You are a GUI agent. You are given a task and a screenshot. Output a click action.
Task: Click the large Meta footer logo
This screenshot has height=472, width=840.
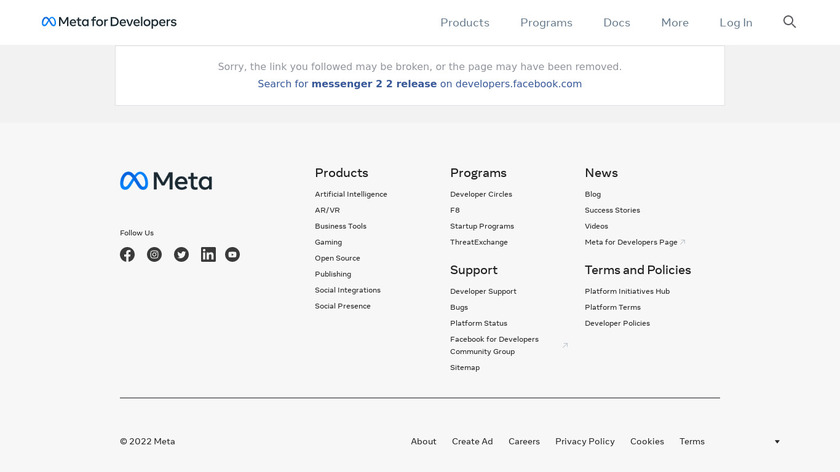[x=166, y=181]
